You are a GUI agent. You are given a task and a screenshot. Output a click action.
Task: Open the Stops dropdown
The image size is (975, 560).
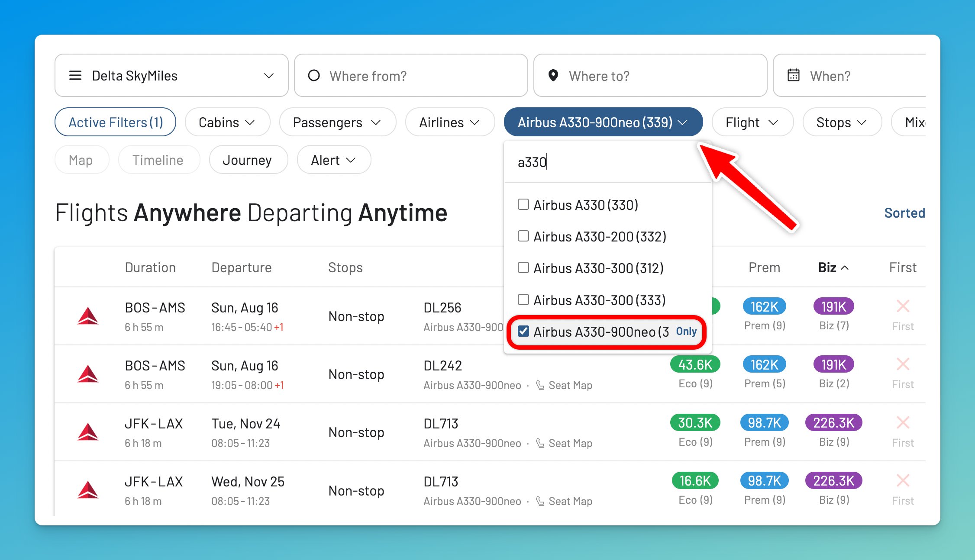click(841, 122)
